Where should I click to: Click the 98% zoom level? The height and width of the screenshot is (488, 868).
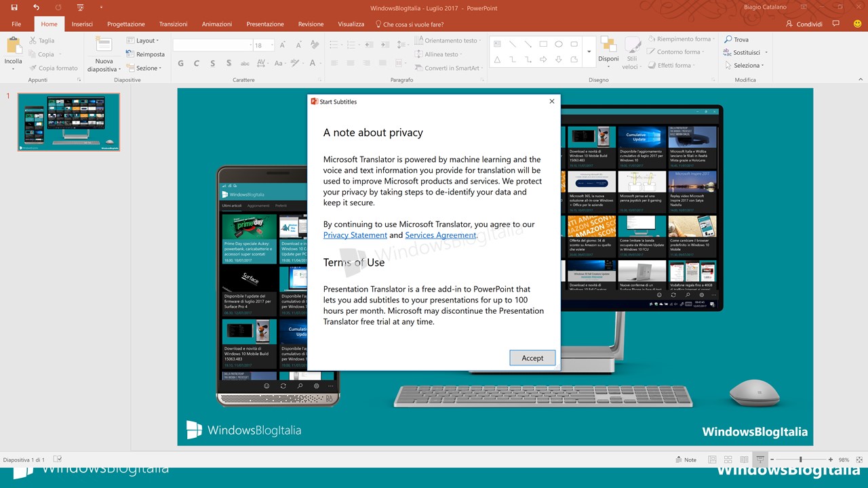(844, 460)
